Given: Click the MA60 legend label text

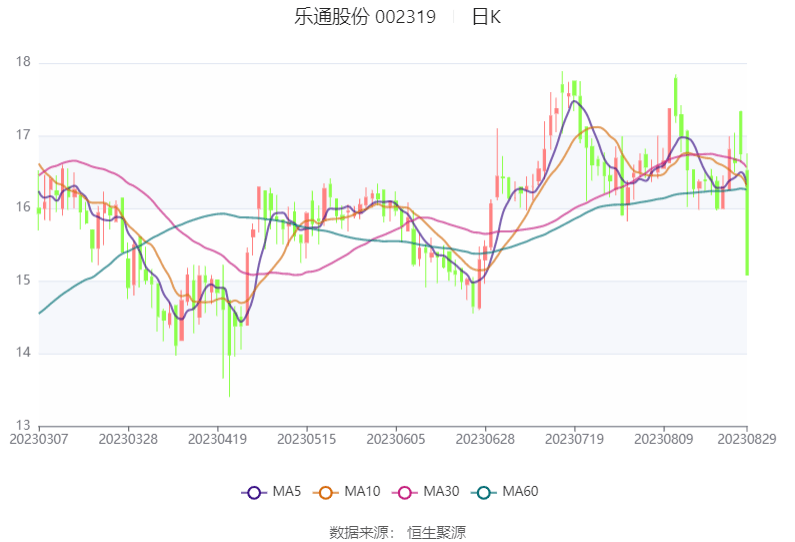Looking at the screenshot, I should pos(520,492).
